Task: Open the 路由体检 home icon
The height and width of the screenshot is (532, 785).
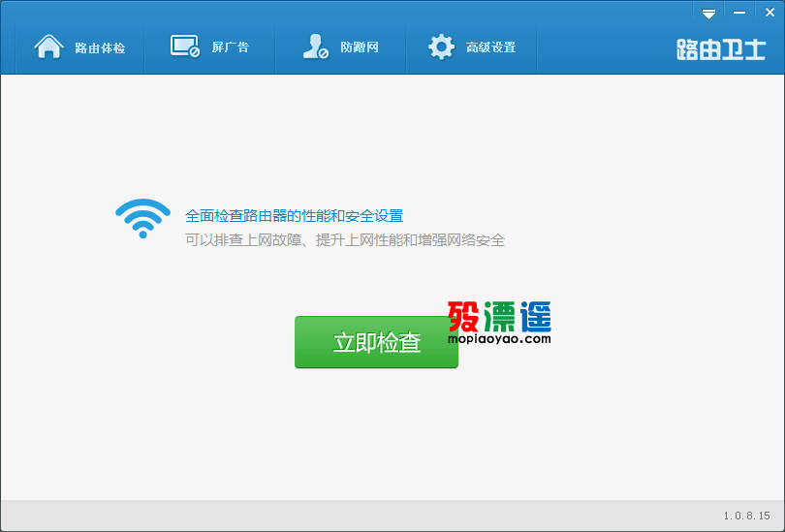Action: pos(48,47)
